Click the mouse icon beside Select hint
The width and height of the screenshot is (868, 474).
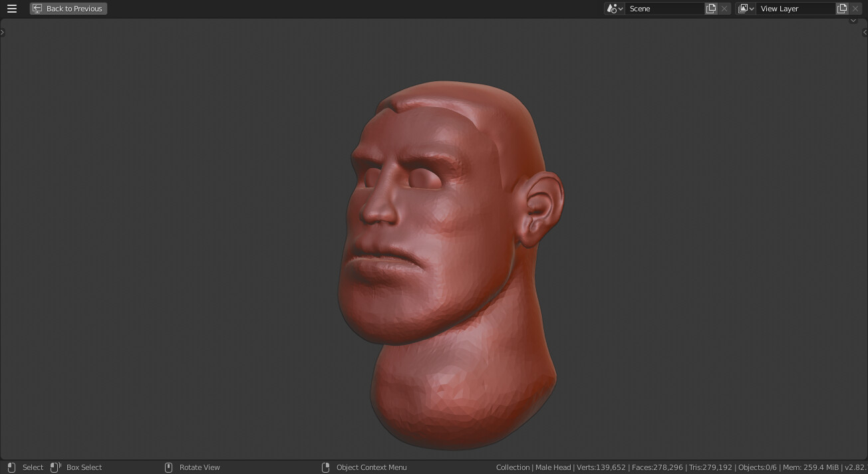(11, 467)
